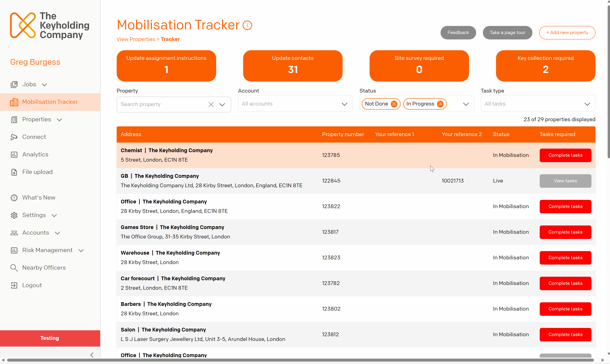This screenshot has height=364, width=610.
Task: Remove the In Progress status filter
Action: [x=440, y=104]
